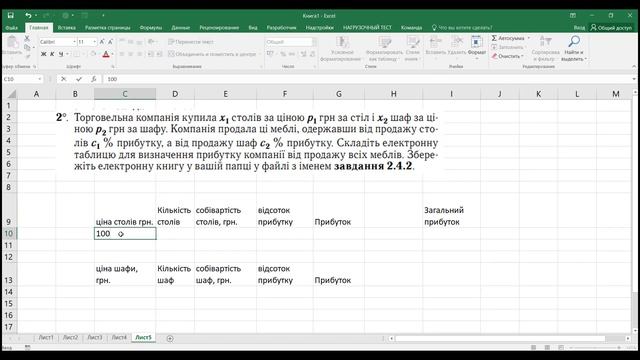Open font name Calibri dropdown
Viewport: 640px width, 360px height.
tap(74, 42)
